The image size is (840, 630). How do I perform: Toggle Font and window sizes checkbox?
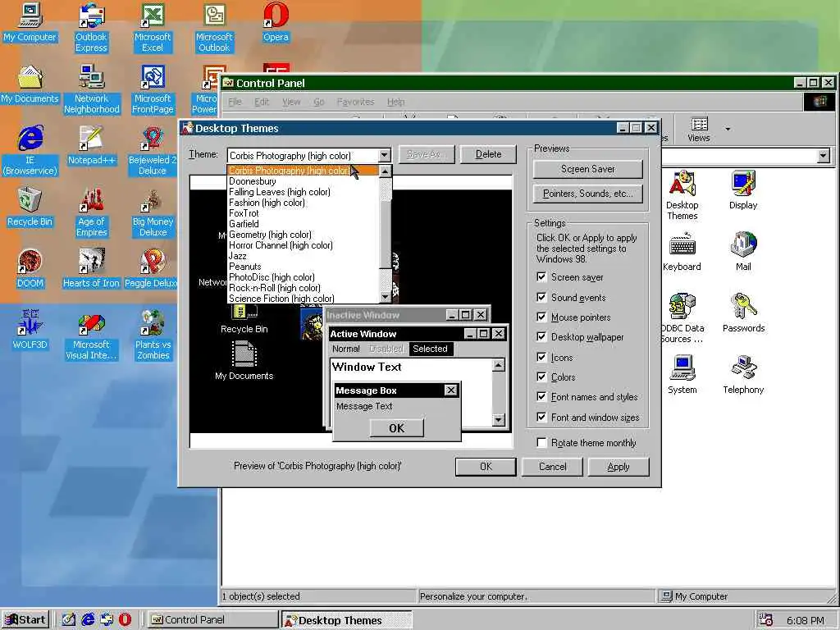click(541, 418)
